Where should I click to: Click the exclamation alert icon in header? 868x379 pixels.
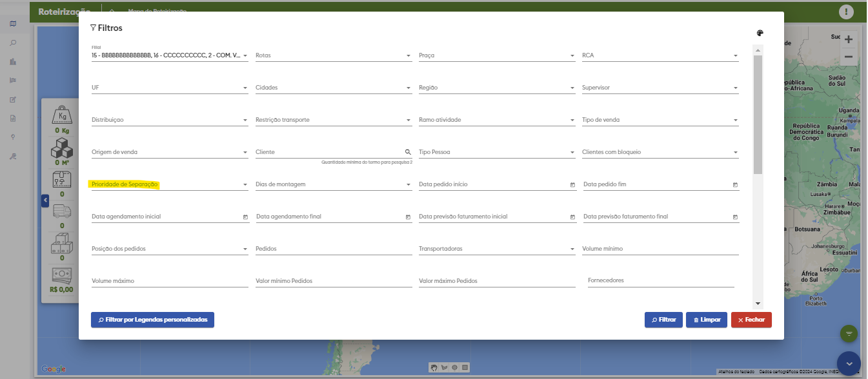coord(846,12)
